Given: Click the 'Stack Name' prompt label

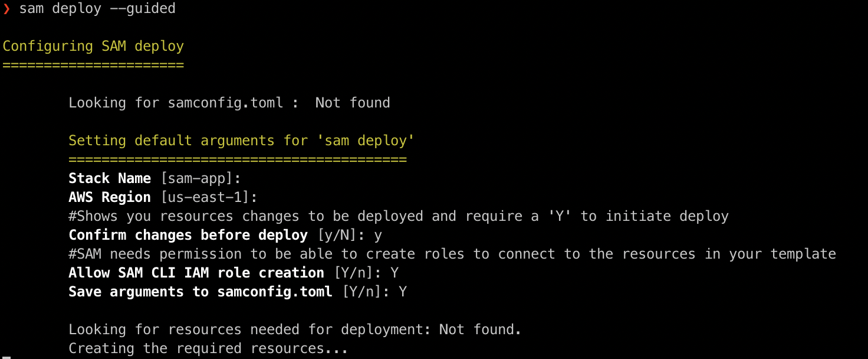Looking at the screenshot, I should point(110,178).
